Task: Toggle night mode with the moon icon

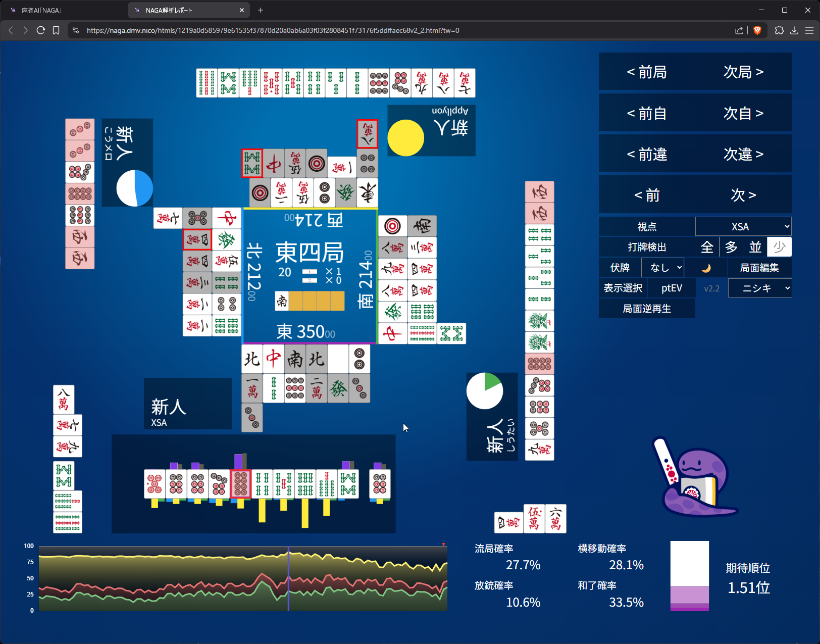Action: tap(706, 268)
